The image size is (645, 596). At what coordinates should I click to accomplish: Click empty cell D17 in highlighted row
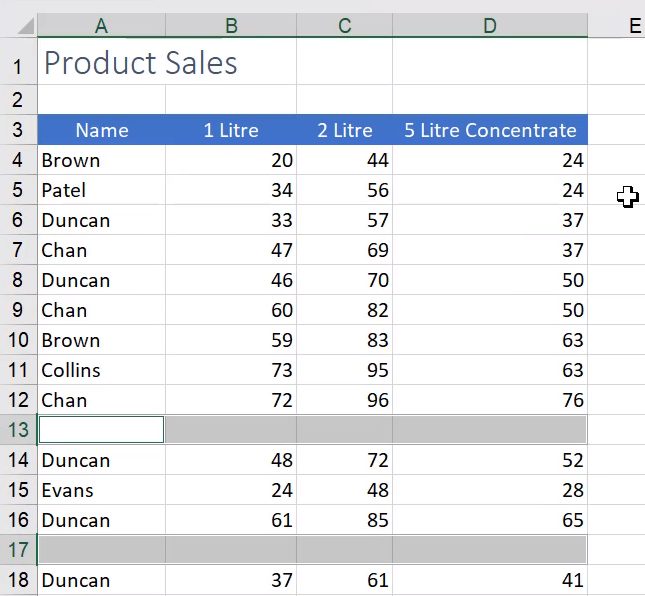pyautogui.click(x=490, y=550)
